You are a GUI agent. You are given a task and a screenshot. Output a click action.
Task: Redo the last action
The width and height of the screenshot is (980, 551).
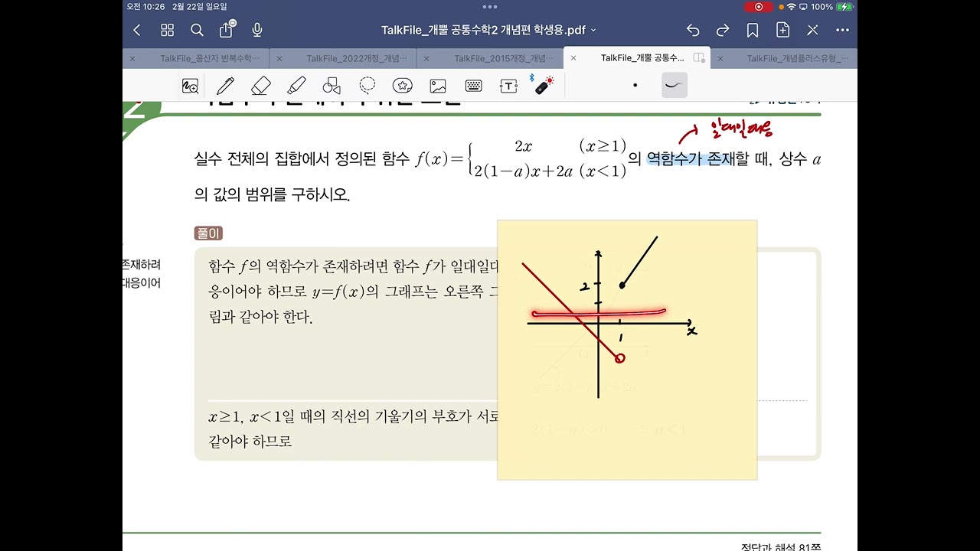pos(723,30)
